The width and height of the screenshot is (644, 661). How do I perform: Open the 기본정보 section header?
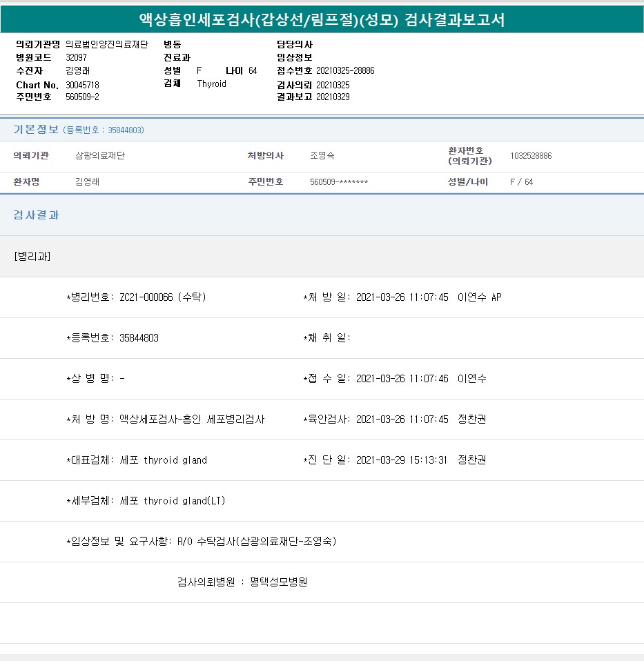36,130
